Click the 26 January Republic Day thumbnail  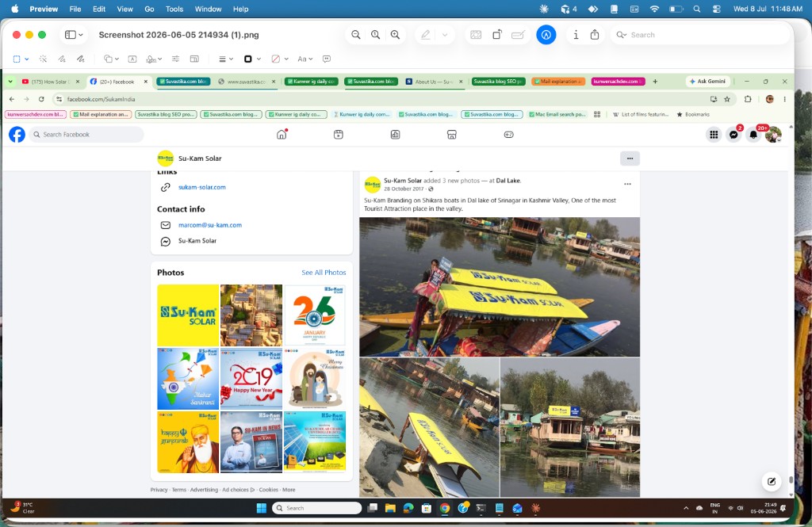(x=315, y=315)
